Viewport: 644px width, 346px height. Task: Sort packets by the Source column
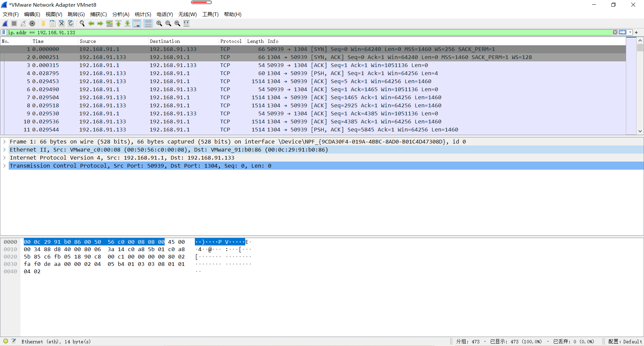(113, 41)
